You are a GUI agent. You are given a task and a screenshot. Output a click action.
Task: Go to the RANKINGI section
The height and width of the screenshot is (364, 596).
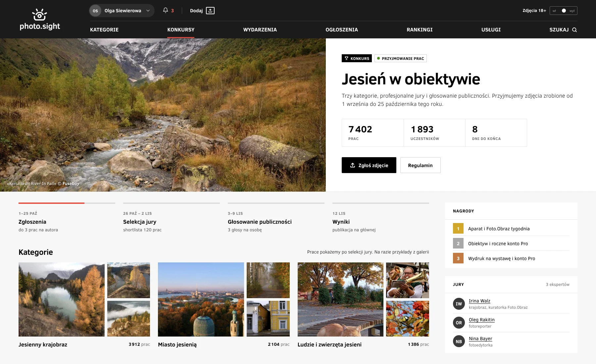(x=420, y=30)
